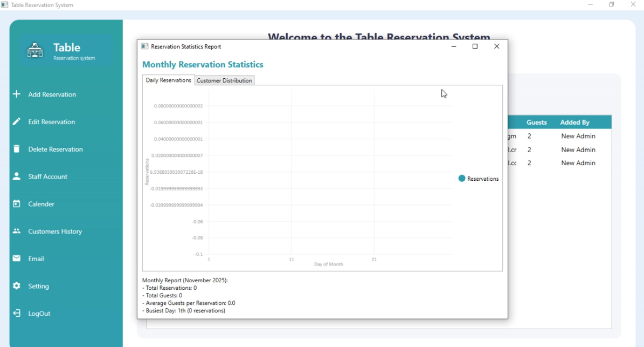The width and height of the screenshot is (644, 347).
Task: Click the calendar icon beside Calender
Action: (16, 203)
